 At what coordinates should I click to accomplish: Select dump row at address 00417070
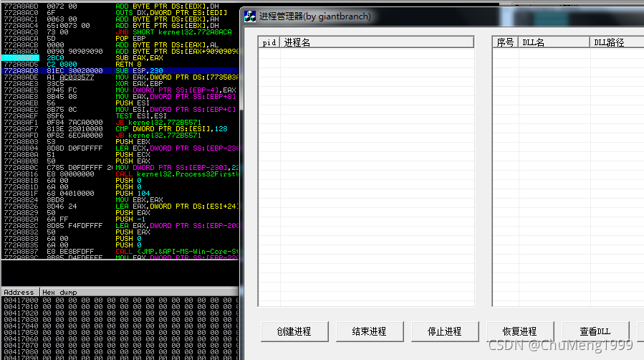120,345
